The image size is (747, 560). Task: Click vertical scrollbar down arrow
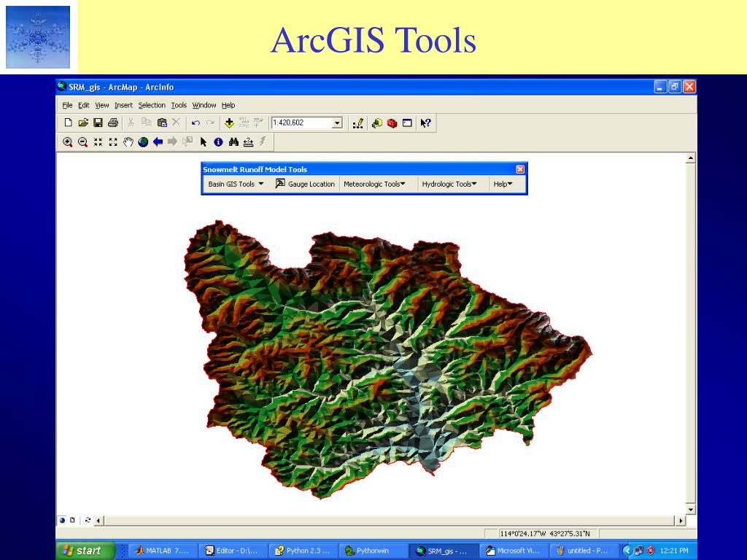click(690, 509)
